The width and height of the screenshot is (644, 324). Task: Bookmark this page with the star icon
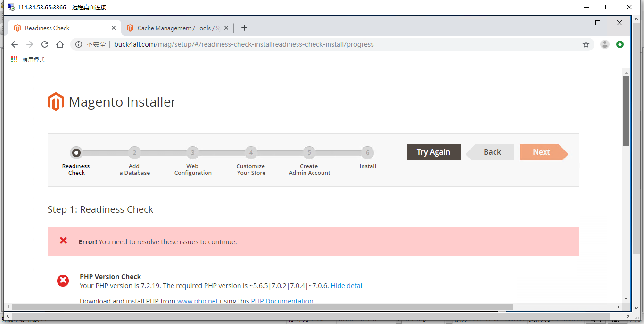coord(586,44)
